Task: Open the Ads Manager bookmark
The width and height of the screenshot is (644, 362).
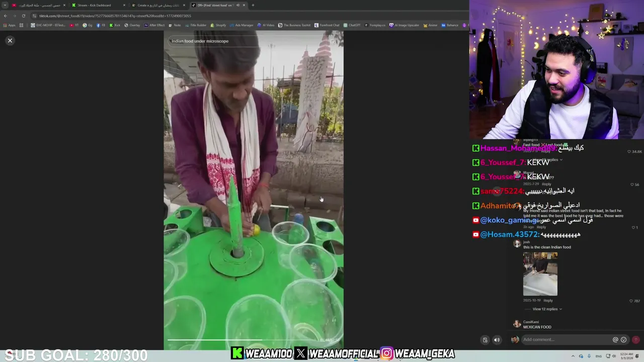Action: [x=242, y=25]
